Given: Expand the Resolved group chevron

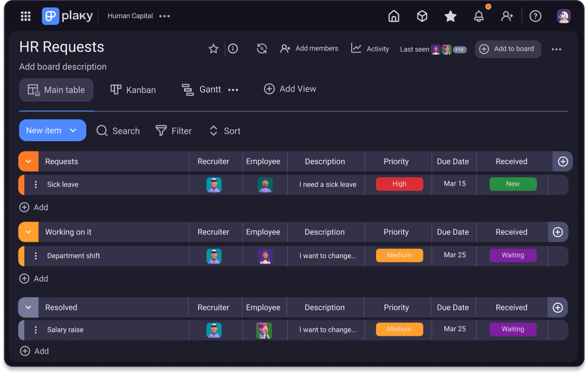Looking at the screenshot, I should click(x=28, y=308).
